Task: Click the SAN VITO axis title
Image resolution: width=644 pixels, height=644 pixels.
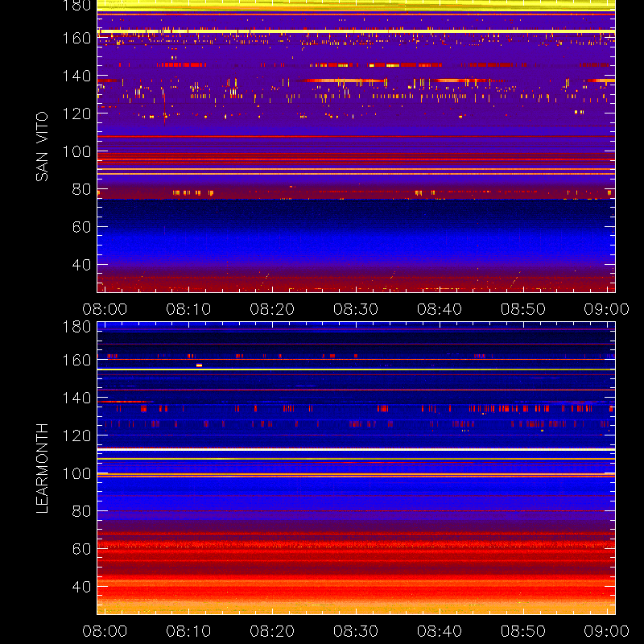Action: (x=42, y=147)
